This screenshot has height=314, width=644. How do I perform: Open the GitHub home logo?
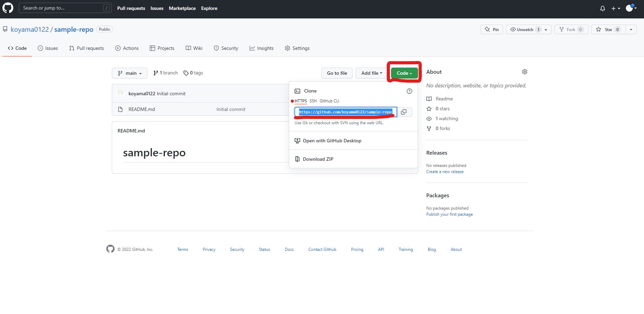[8, 8]
